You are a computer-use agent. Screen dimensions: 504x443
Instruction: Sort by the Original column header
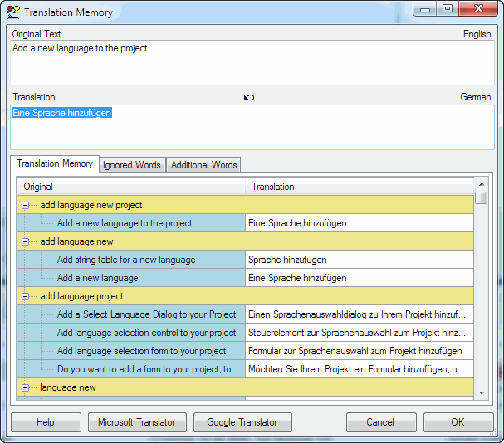pyautogui.click(x=131, y=187)
